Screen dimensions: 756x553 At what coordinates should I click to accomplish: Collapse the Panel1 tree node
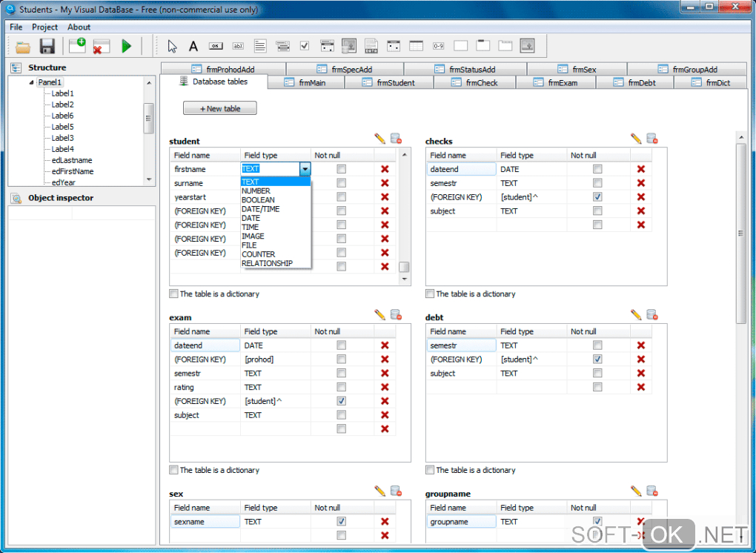coord(32,82)
